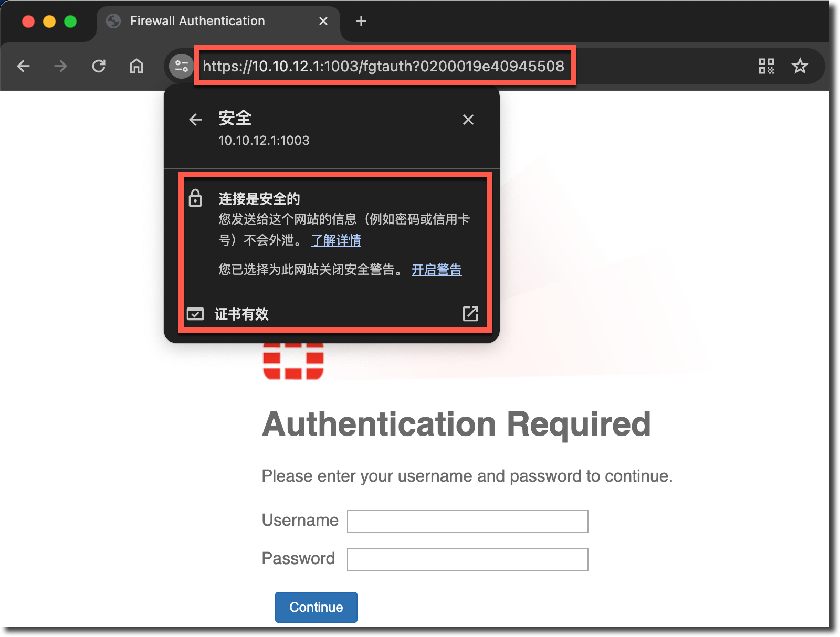840x637 pixels.
Task: Close the security info popup
Action: (x=468, y=120)
